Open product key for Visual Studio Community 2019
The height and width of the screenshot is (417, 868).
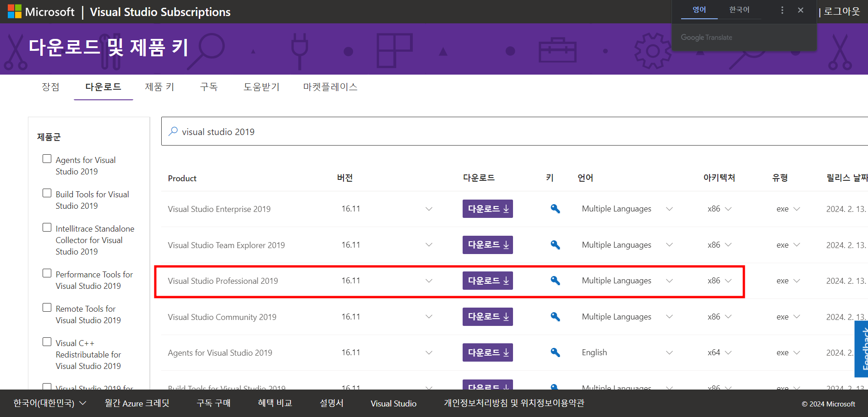pyautogui.click(x=555, y=317)
